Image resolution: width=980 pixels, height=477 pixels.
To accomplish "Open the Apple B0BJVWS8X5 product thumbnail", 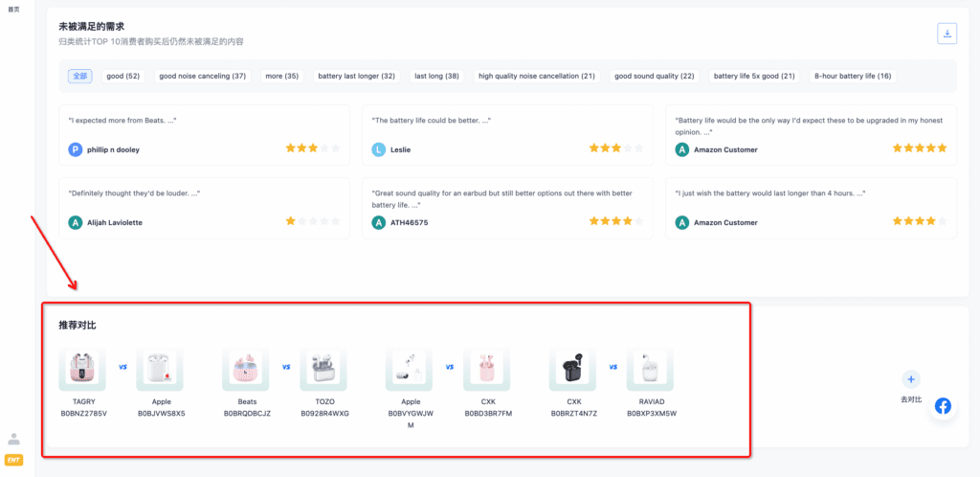I will click(x=160, y=368).
